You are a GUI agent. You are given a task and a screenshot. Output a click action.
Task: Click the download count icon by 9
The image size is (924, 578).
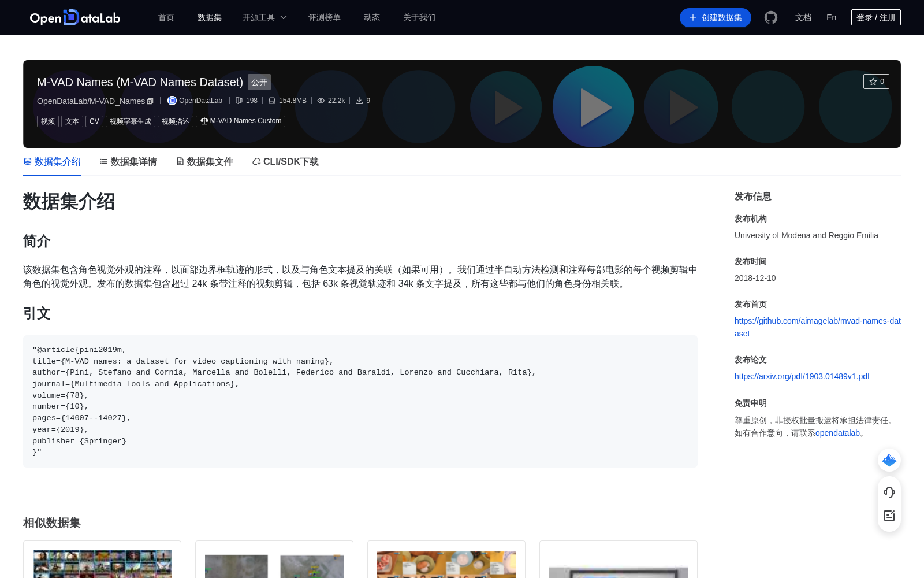[x=359, y=101]
